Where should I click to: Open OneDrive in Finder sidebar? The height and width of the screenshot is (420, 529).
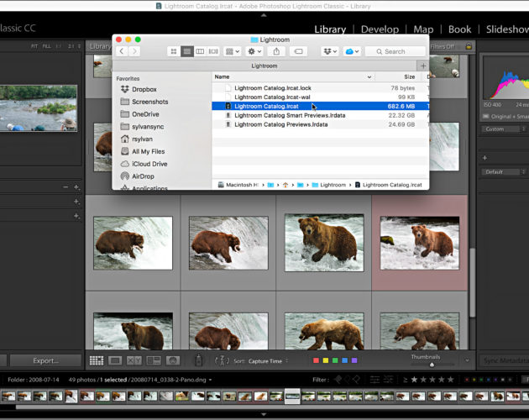tap(145, 114)
